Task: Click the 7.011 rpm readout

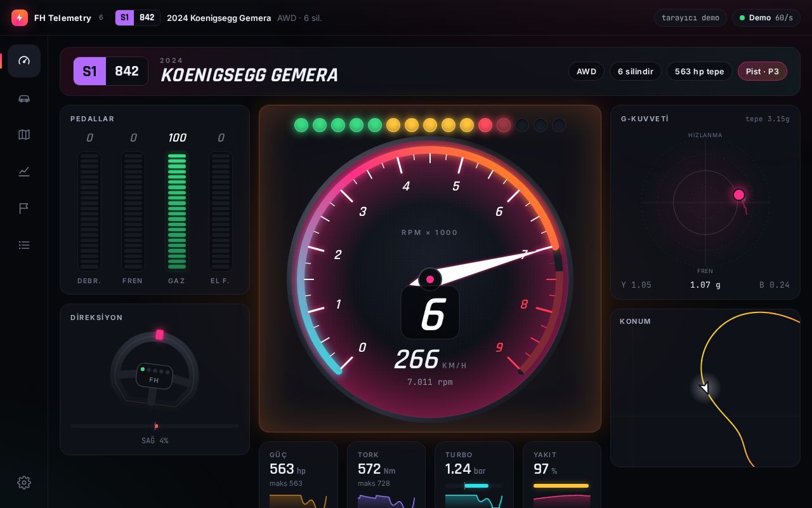Action: tap(430, 382)
